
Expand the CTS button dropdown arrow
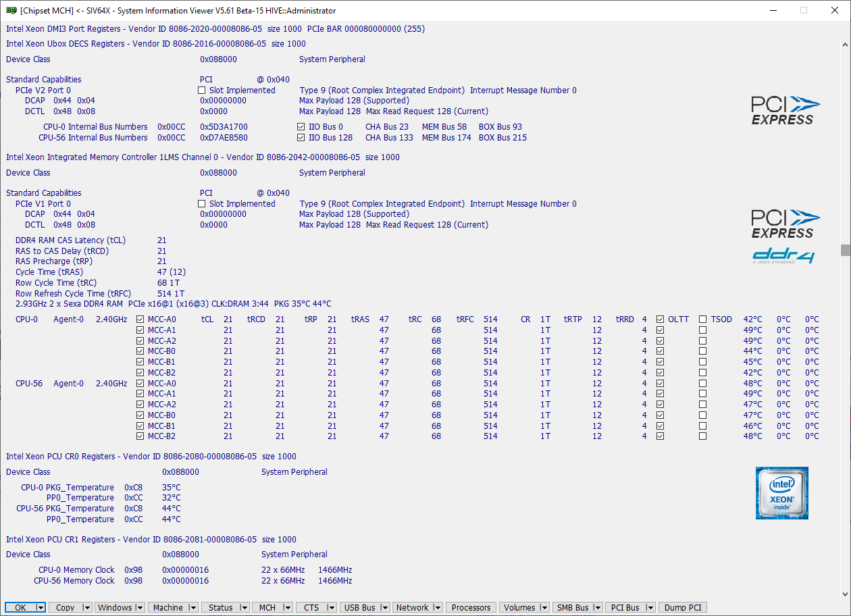330,608
